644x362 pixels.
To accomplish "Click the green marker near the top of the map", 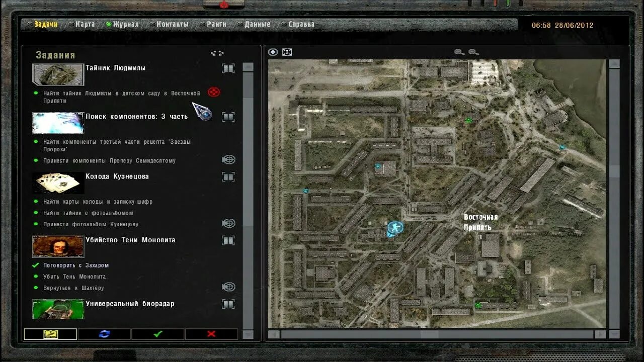I will pos(468,120).
